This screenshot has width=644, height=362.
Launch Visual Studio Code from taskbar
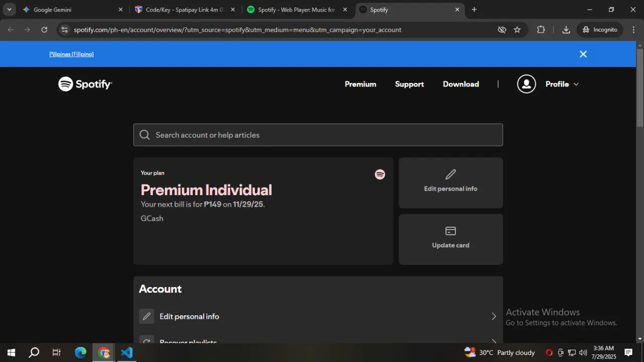tap(127, 352)
